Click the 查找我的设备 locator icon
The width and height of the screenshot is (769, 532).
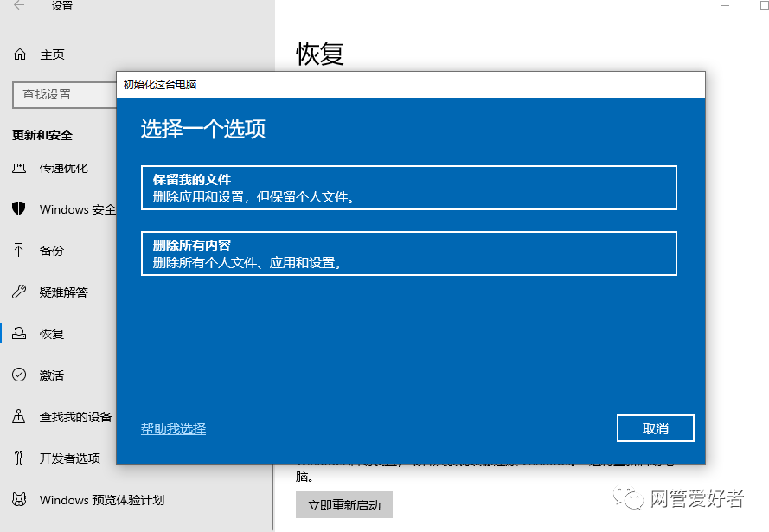19,416
